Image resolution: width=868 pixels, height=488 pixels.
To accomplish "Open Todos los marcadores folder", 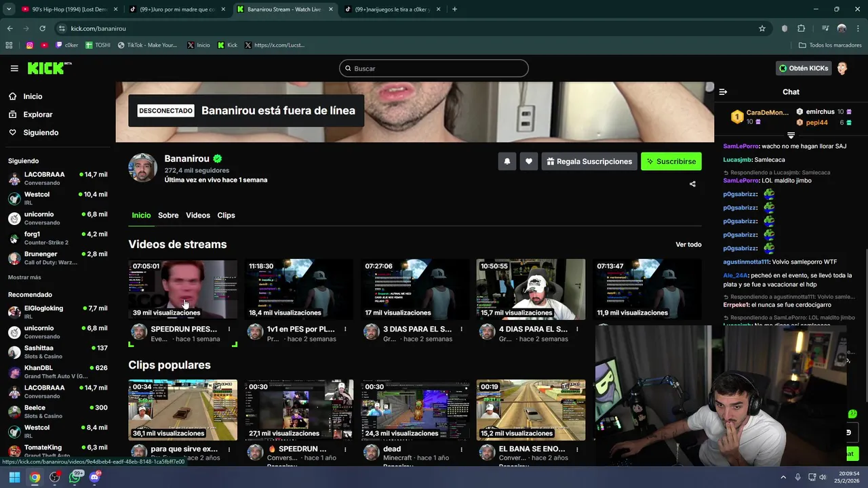I will pyautogui.click(x=830, y=45).
